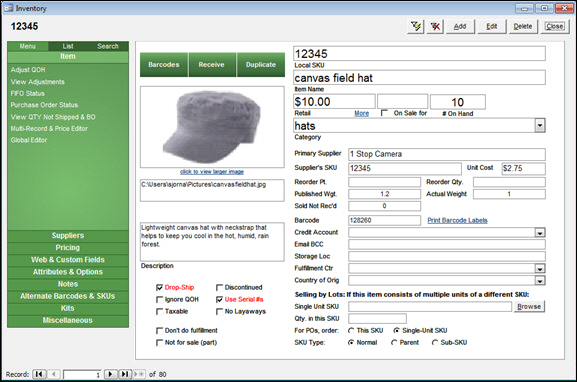Click Browse for Single Unit SKU
The image size is (577, 382).
(x=529, y=307)
